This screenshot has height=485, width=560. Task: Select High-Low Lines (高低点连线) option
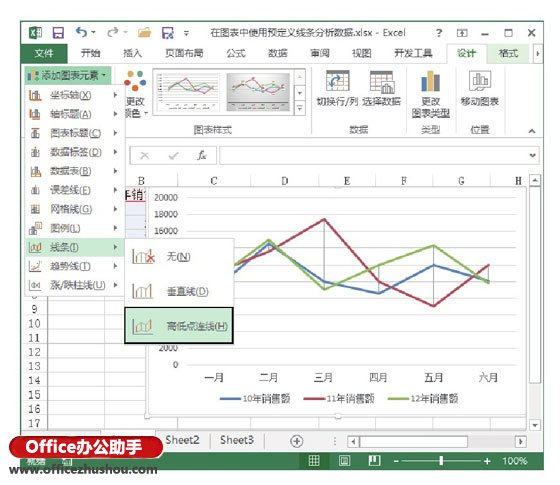pyautogui.click(x=179, y=326)
